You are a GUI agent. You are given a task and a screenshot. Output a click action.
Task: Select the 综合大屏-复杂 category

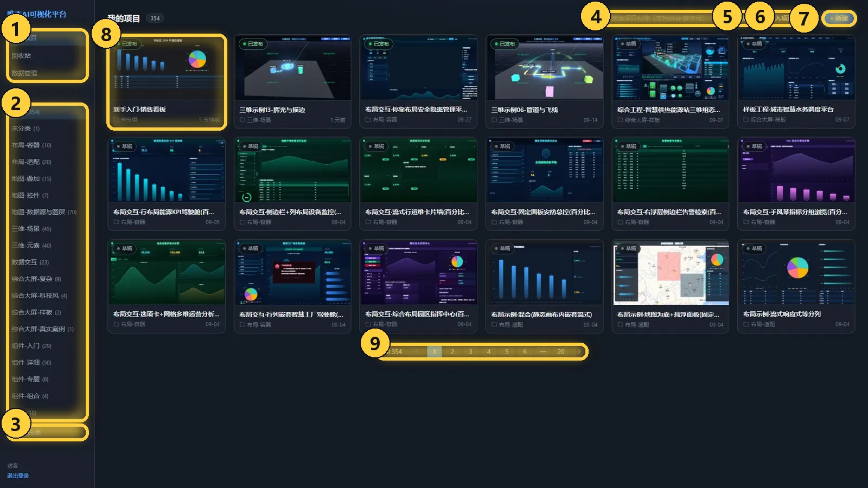coord(47,279)
